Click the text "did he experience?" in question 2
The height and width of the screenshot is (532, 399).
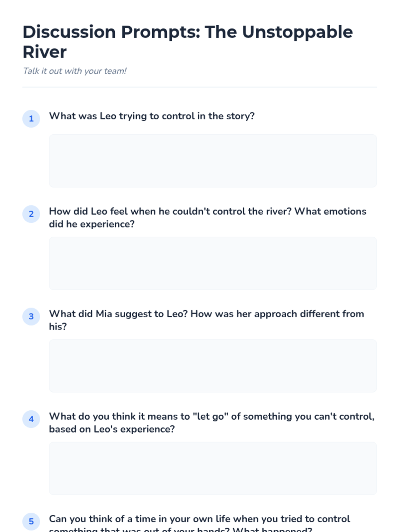coord(92,224)
